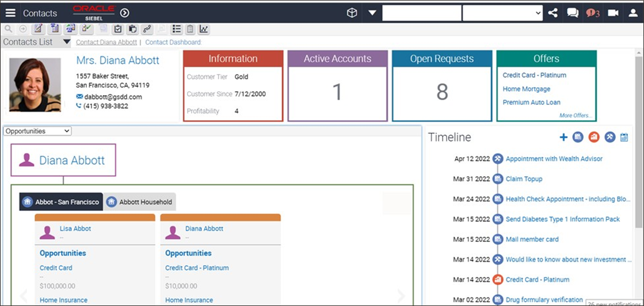Screen dimensions: 644x306
Task: Open Diana Abbott's Home Insurance opportunity
Action: 189,300
